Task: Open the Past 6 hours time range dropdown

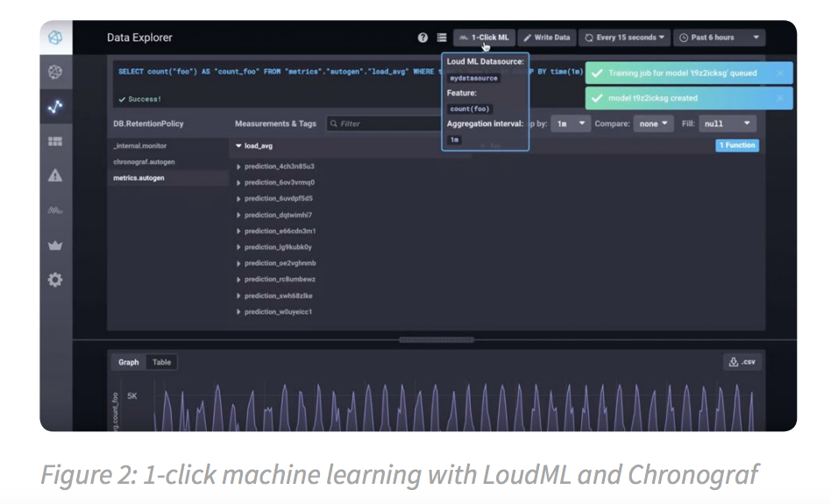Action: pos(719,38)
